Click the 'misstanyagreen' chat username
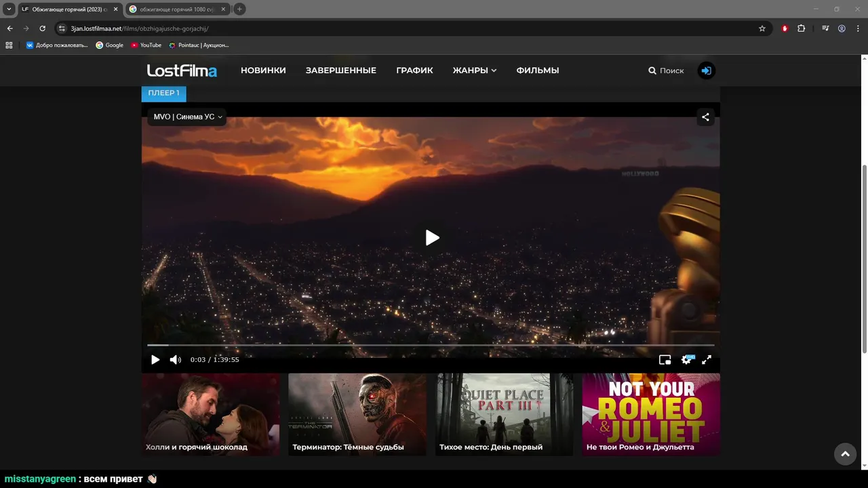868x488 pixels. tap(40, 479)
